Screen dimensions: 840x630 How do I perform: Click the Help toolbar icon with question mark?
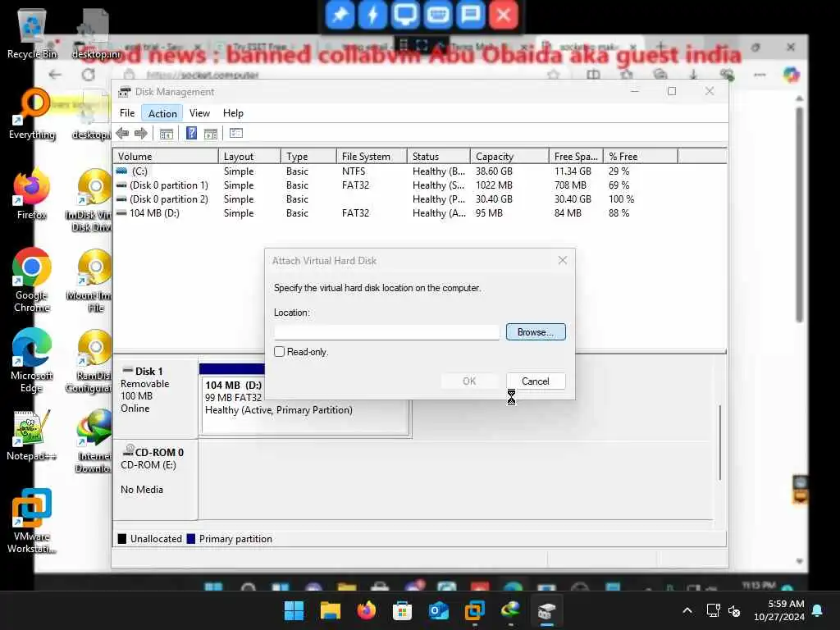coord(191,134)
